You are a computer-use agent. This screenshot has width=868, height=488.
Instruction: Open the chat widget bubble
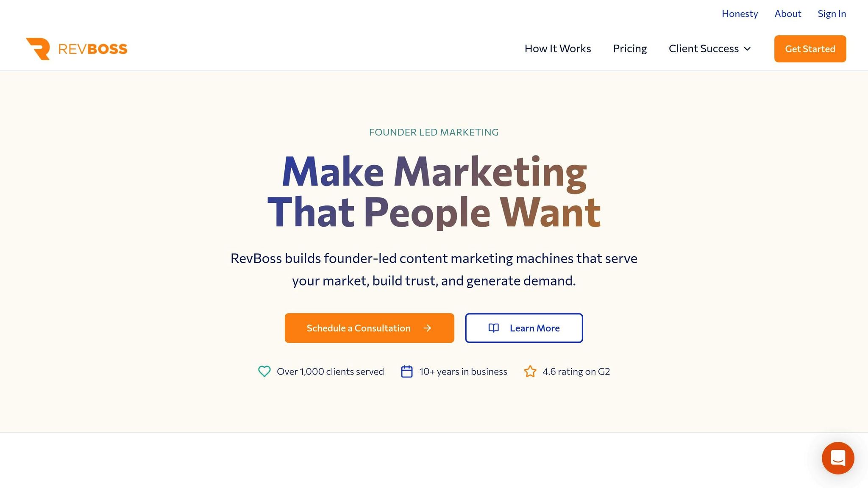tap(837, 458)
